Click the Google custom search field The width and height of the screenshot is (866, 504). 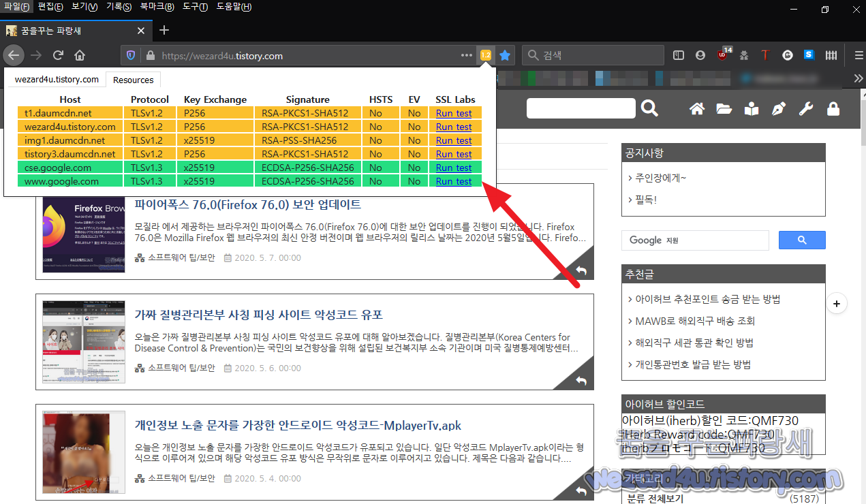695,240
